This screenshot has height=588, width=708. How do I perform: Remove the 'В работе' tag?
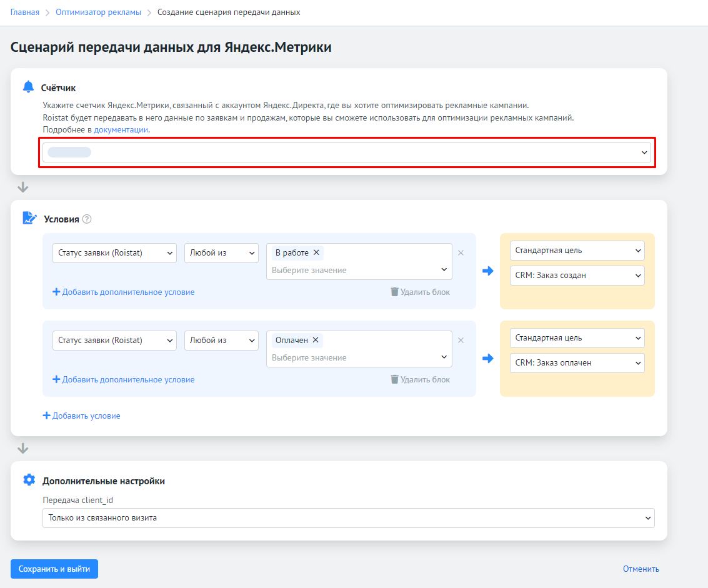tap(316, 252)
